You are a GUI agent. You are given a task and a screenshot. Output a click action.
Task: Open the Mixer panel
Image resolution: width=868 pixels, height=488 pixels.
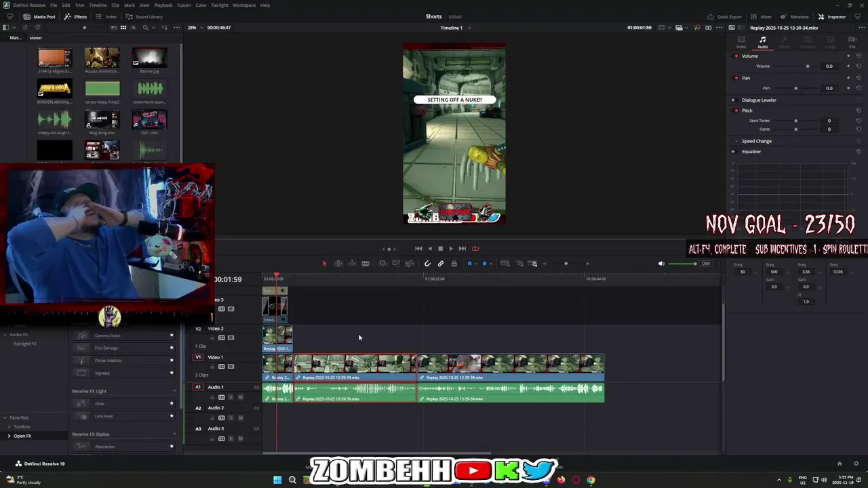click(761, 17)
